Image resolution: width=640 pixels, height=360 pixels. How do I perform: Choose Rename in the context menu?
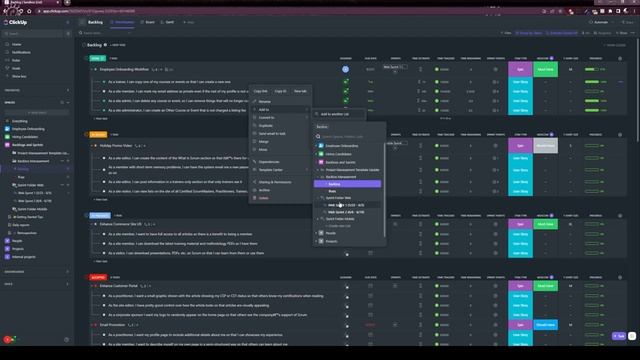[x=264, y=102]
